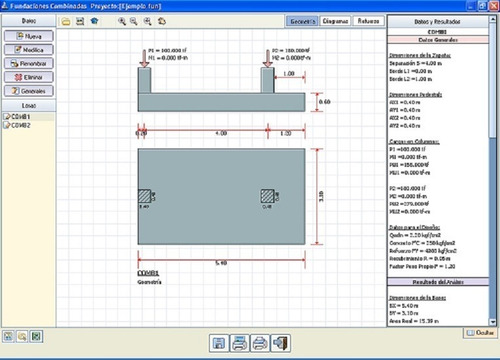Click the P1 load arrow in elevation view
The height and width of the screenshot is (360, 500).
click(144, 58)
